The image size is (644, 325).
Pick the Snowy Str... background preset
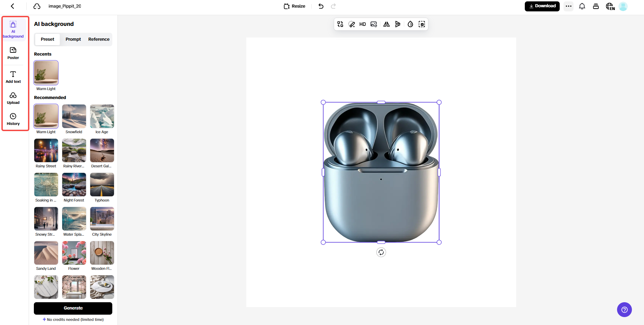tap(46, 219)
